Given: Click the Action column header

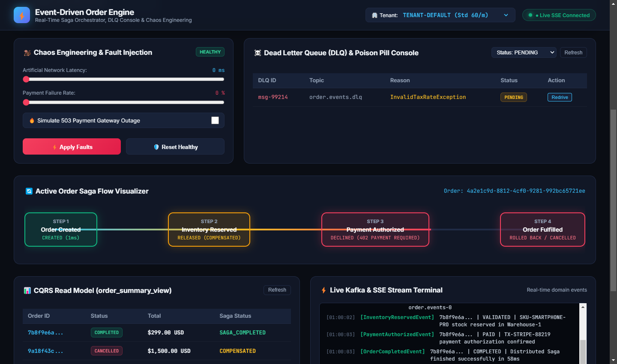Looking at the screenshot, I should [556, 81].
